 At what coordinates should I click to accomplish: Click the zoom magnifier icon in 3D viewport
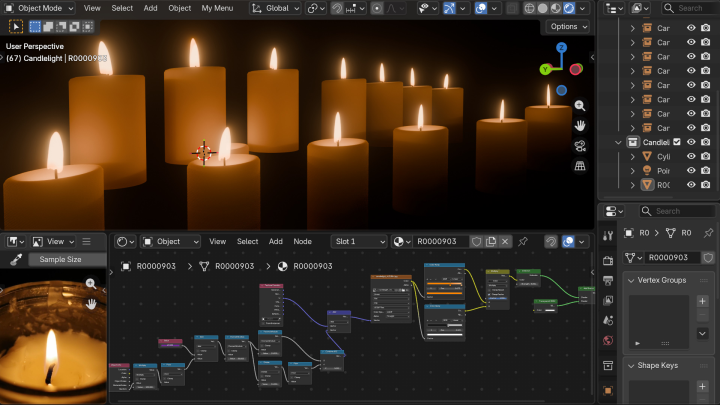pos(580,106)
